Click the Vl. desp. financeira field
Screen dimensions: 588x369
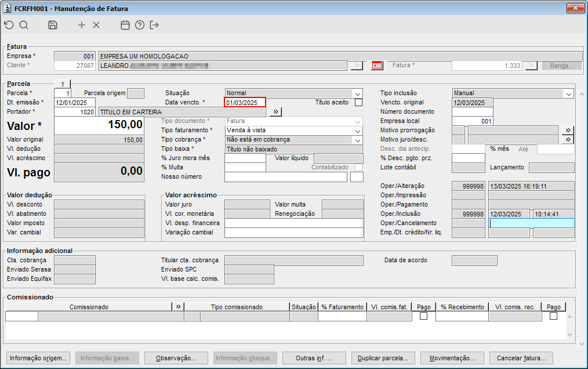[x=293, y=223]
